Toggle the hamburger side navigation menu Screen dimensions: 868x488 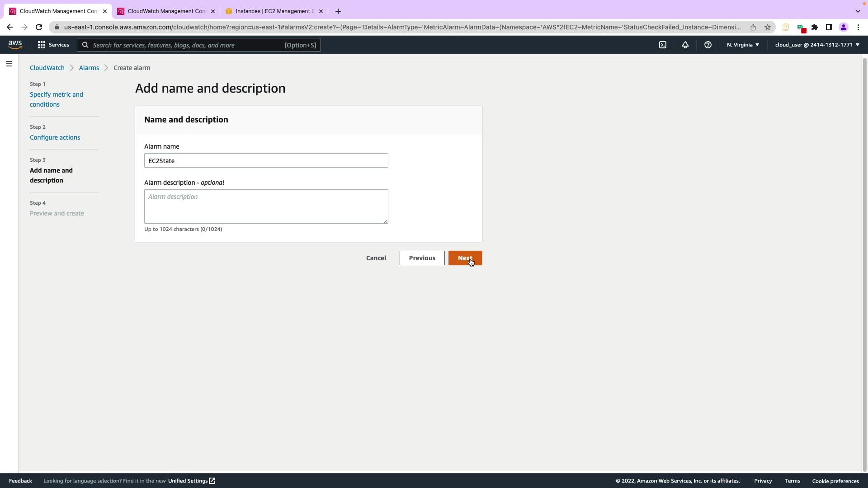(9, 64)
